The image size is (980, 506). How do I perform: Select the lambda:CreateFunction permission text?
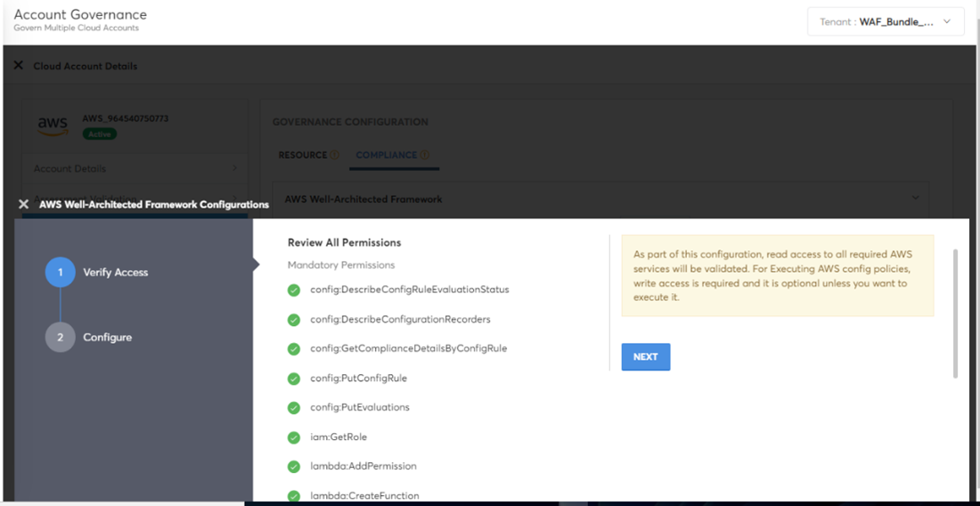(x=364, y=496)
